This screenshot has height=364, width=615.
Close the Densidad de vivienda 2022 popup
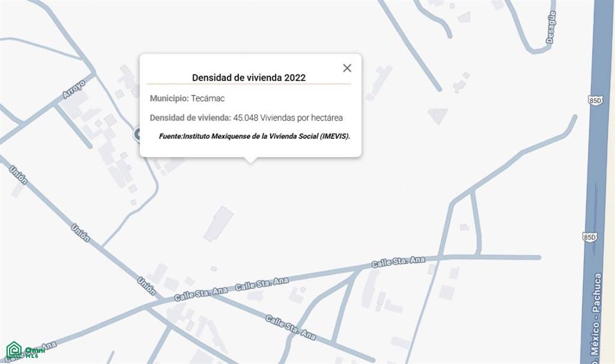[x=347, y=68]
